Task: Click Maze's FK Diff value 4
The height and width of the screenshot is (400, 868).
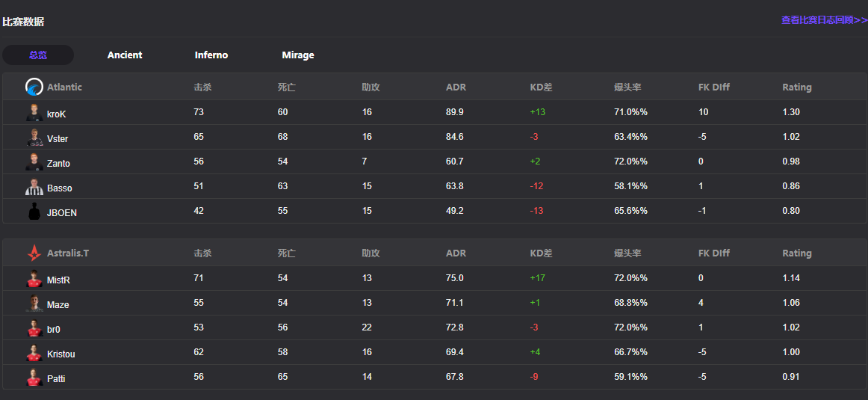Action: 701,303
